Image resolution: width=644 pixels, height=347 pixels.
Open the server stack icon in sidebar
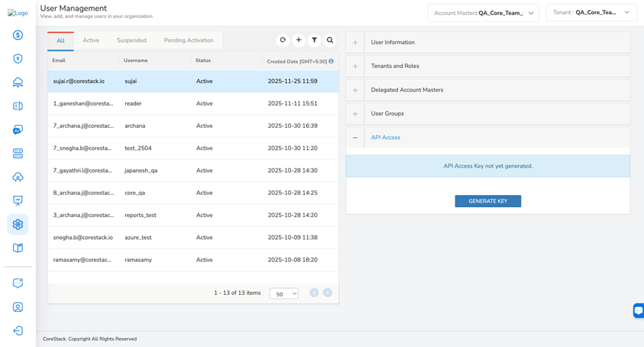[x=18, y=154]
